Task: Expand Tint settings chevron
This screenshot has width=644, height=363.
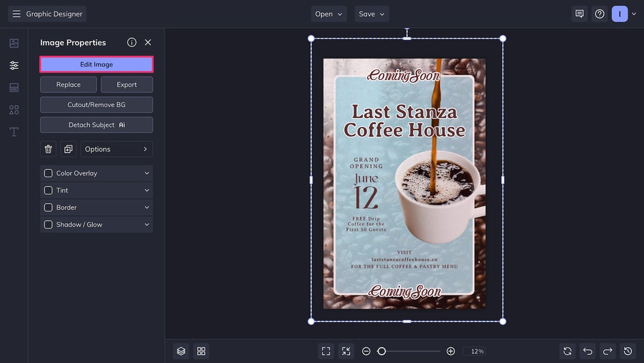Action: pyautogui.click(x=147, y=190)
